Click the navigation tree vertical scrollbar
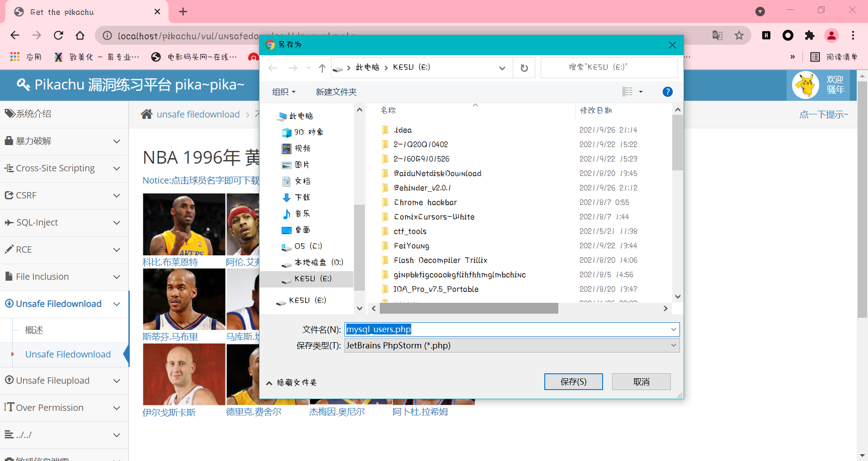The width and height of the screenshot is (868, 461). tap(359, 247)
